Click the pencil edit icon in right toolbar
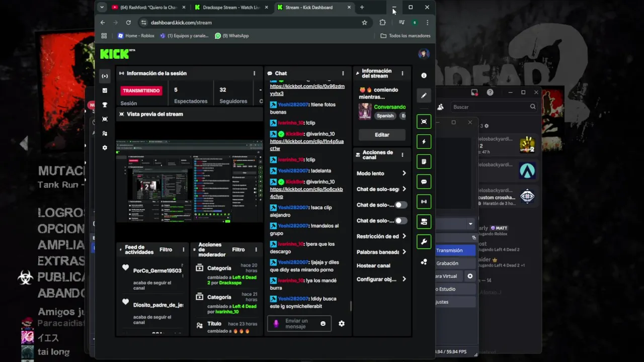Screen dimensions: 644x362 pyautogui.click(x=424, y=96)
